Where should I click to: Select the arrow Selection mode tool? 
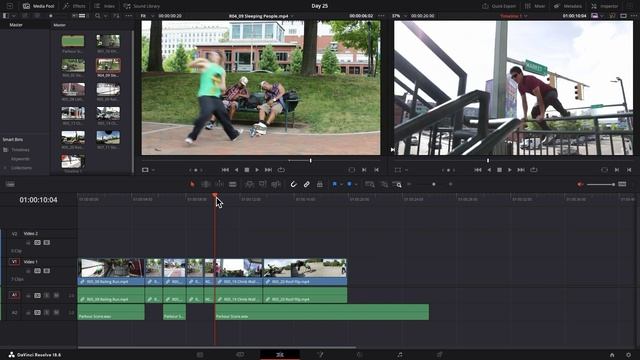(x=192, y=184)
